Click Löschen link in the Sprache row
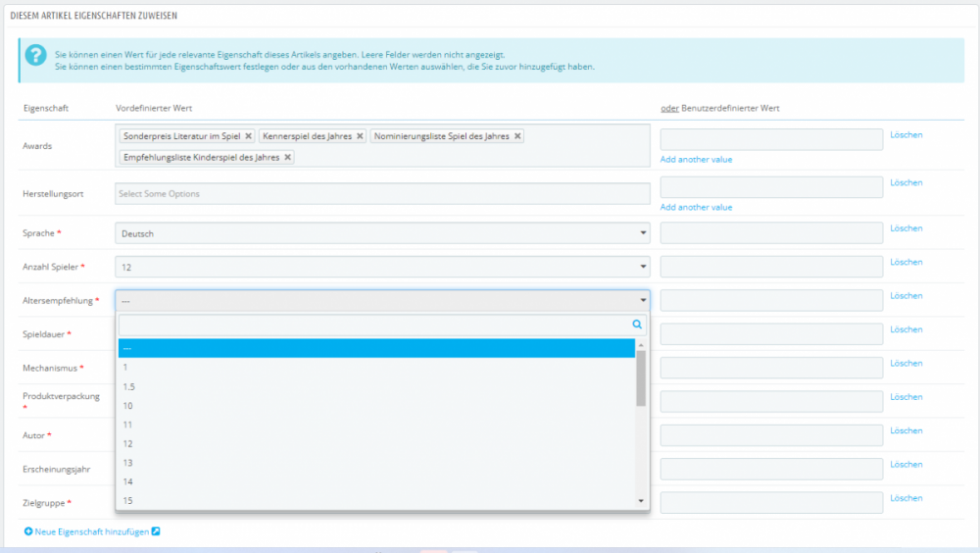 906,228
